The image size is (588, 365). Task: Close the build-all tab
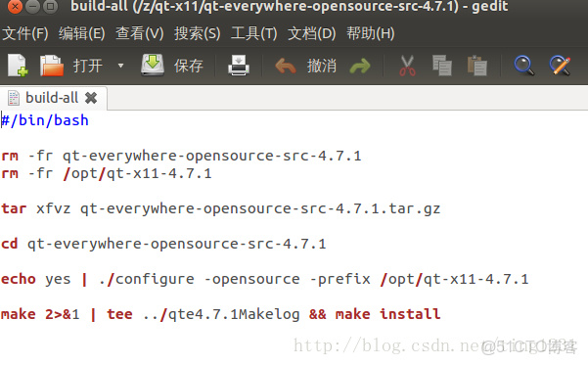(91, 98)
